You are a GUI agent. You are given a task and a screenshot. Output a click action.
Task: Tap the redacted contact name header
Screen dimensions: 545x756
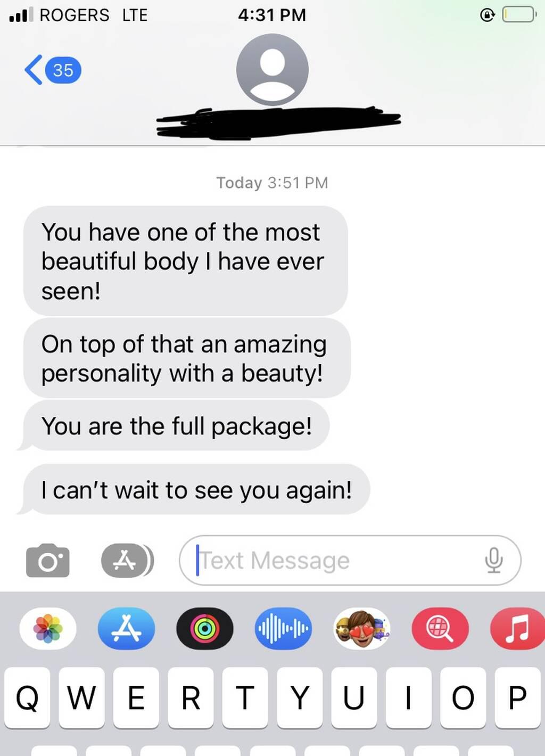[278, 123]
